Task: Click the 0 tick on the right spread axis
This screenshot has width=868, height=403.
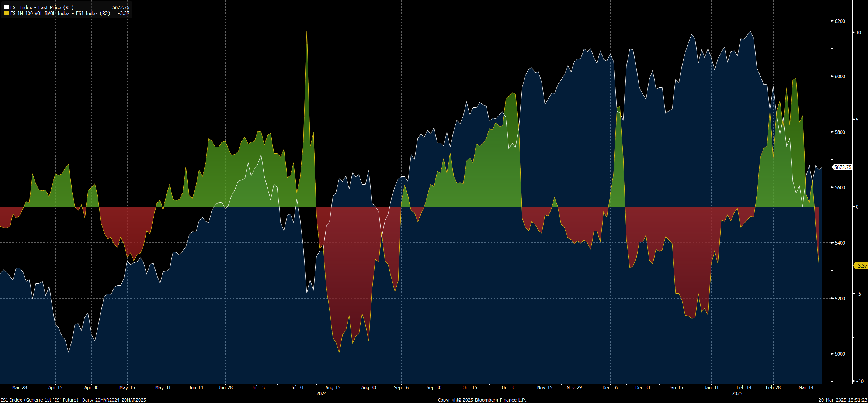Action: coord(857,207)
